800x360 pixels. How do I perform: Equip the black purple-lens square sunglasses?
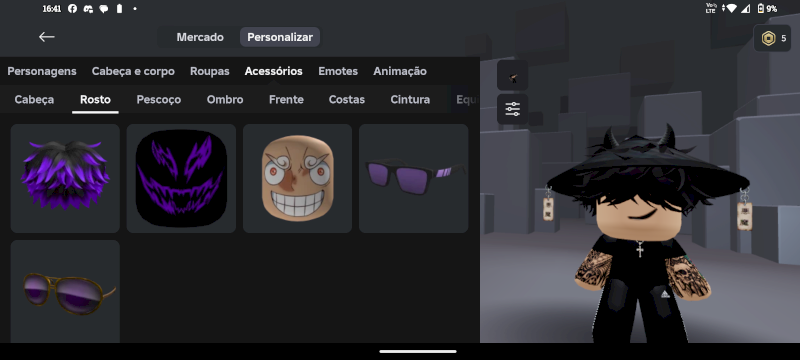coord(414,178)
